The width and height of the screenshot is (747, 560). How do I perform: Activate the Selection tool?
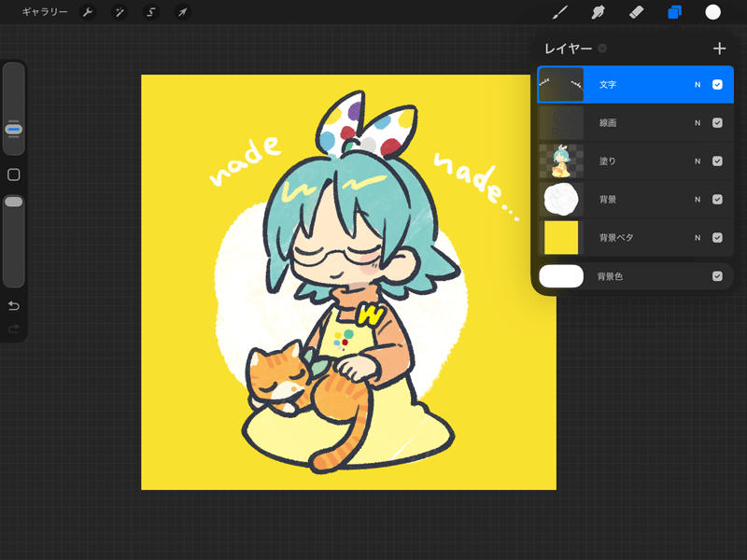click(151, 12)
